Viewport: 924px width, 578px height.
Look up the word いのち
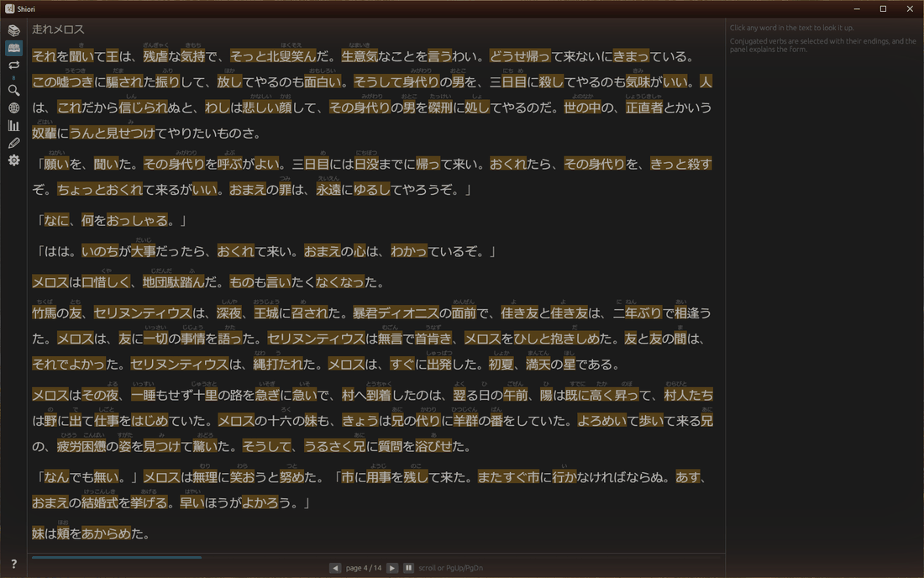[100, 251]
